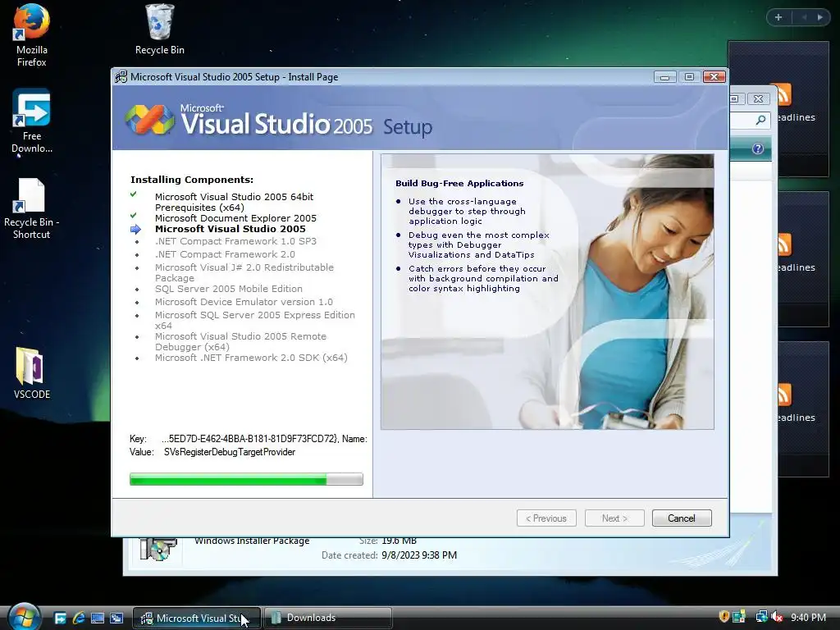Click the 'Build Bug-Free Applications' heading
This screenshot has height=630, width=840.
[x=459, y=183]
